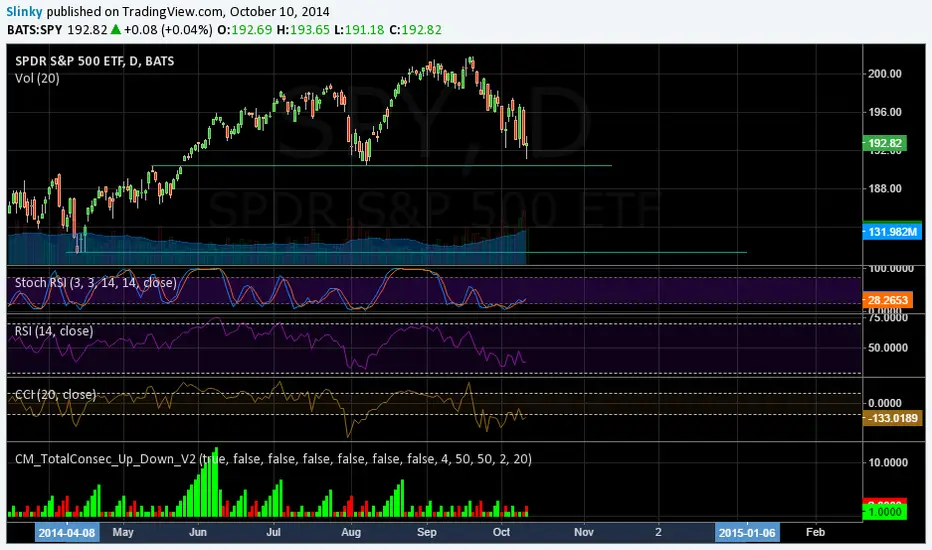Click the O:192.69 open value

[244, 30]
